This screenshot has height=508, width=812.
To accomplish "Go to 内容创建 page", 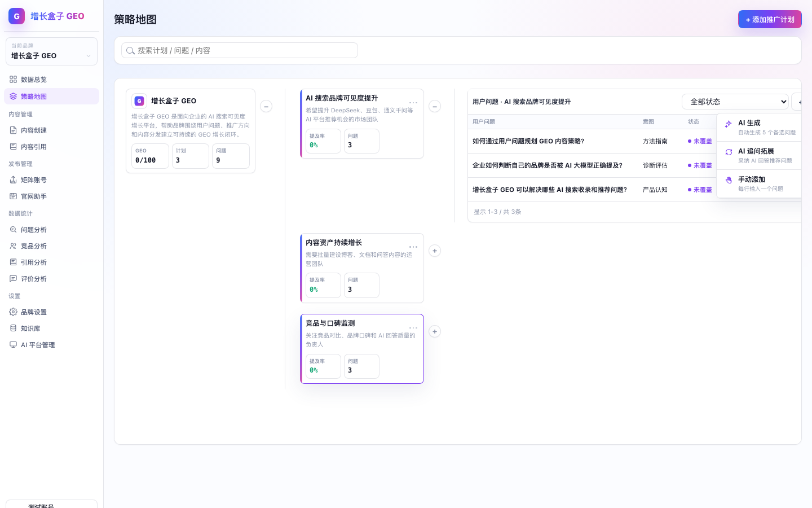I will click(51, 130).
